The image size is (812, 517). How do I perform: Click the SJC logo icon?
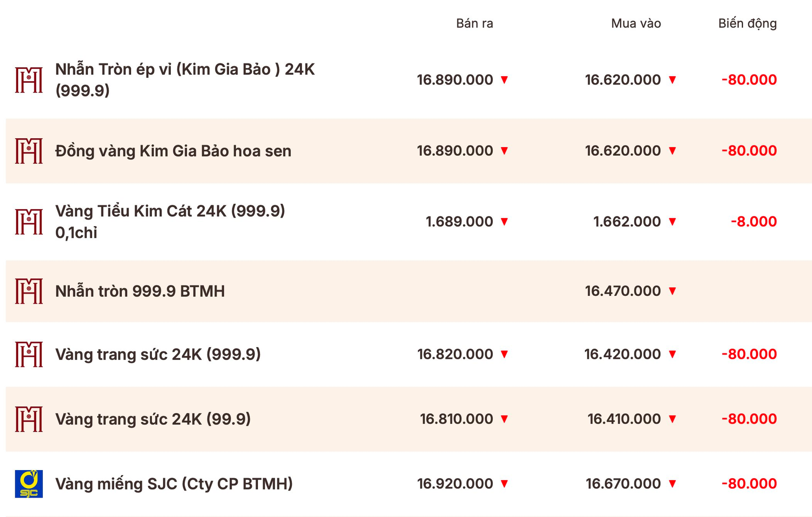pyautogui.click(x=29, y=484)
